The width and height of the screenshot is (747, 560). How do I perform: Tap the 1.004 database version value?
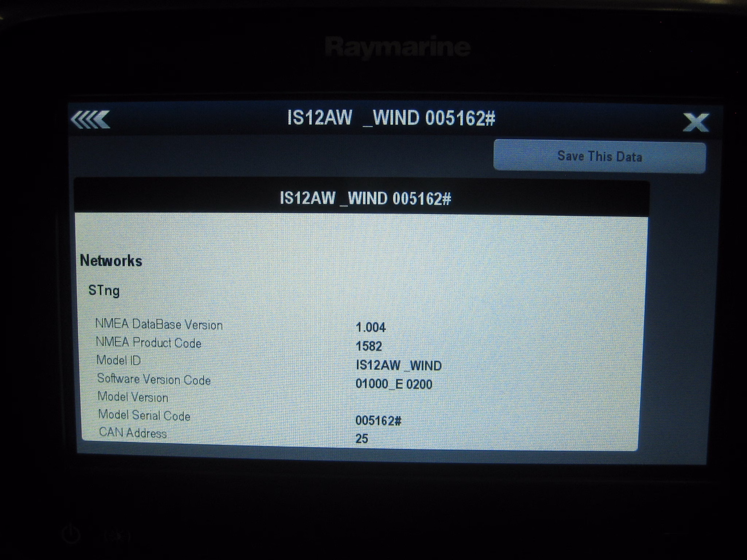[371, 327]
